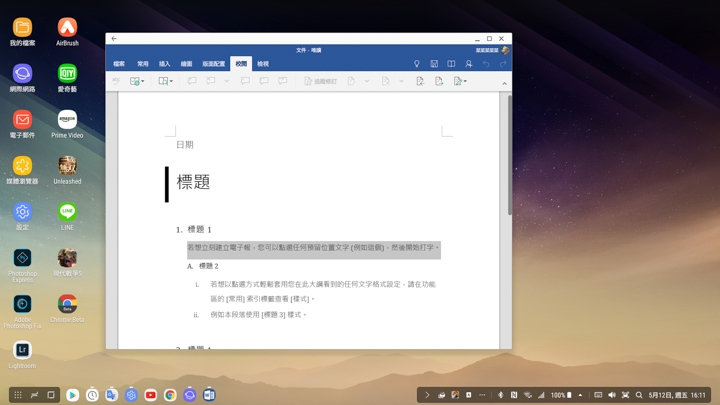This screenshot has width=720, height=405.
Task: Click the redo arrow in Word
Action: (503, 64)
